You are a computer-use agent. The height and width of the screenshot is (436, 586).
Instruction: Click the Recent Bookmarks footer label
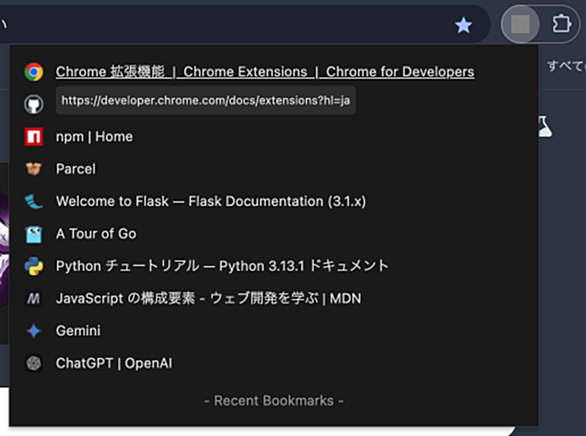(x=274, y=401)
